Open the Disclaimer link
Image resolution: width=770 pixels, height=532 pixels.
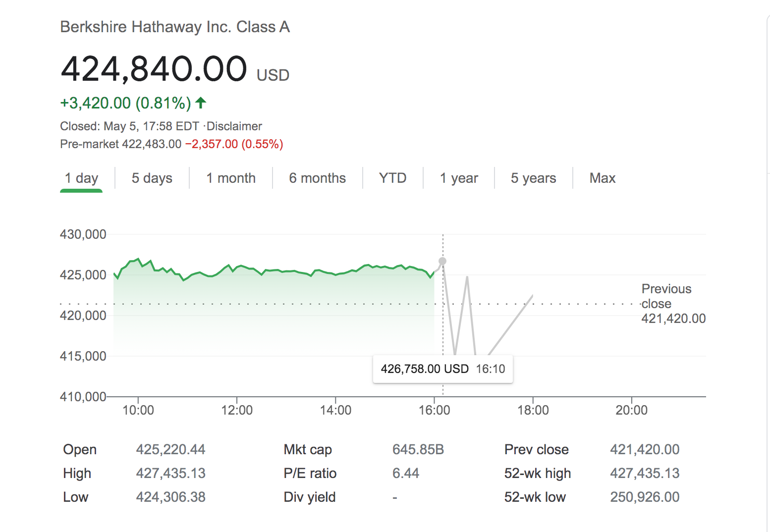[234, 126]
